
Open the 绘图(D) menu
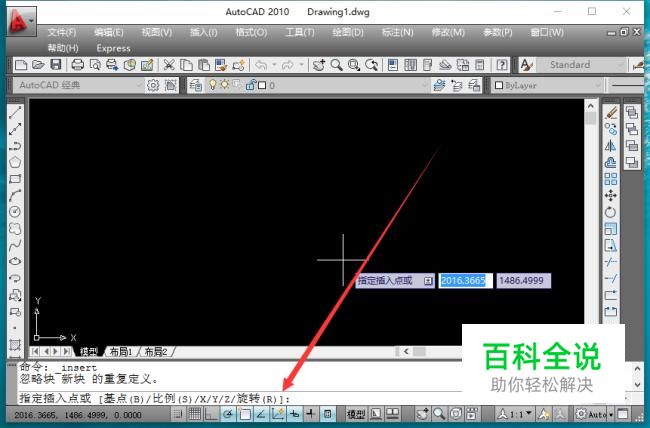[348, 32]
